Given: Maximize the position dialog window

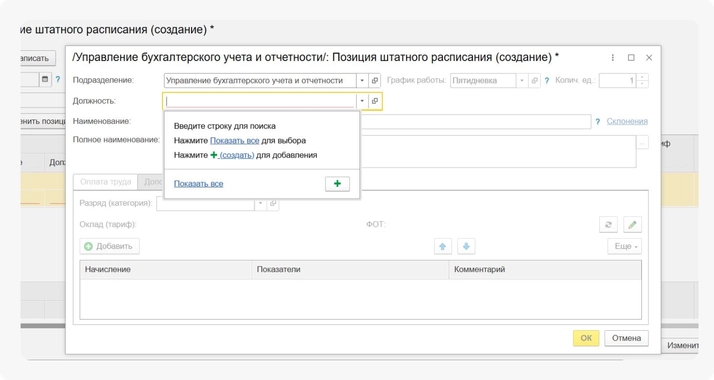Looking at the screenshot, I should click(631, 57).
